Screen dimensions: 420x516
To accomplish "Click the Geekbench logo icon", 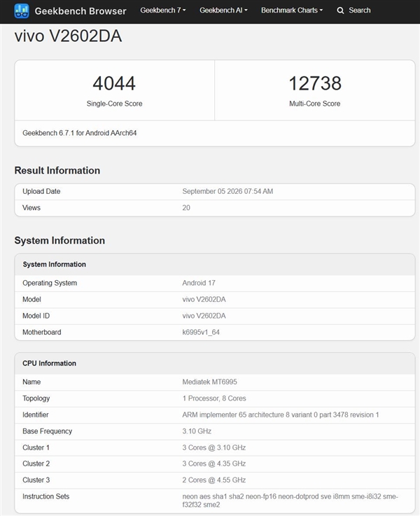I will click(22, 11).
